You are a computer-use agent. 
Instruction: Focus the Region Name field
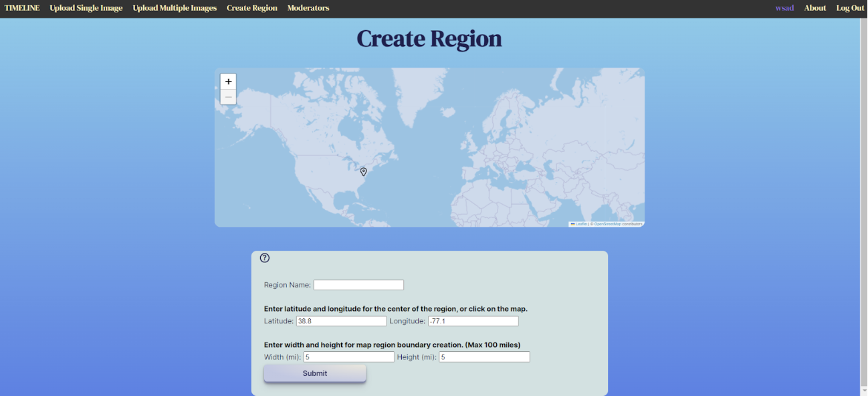tap(358, 285)
